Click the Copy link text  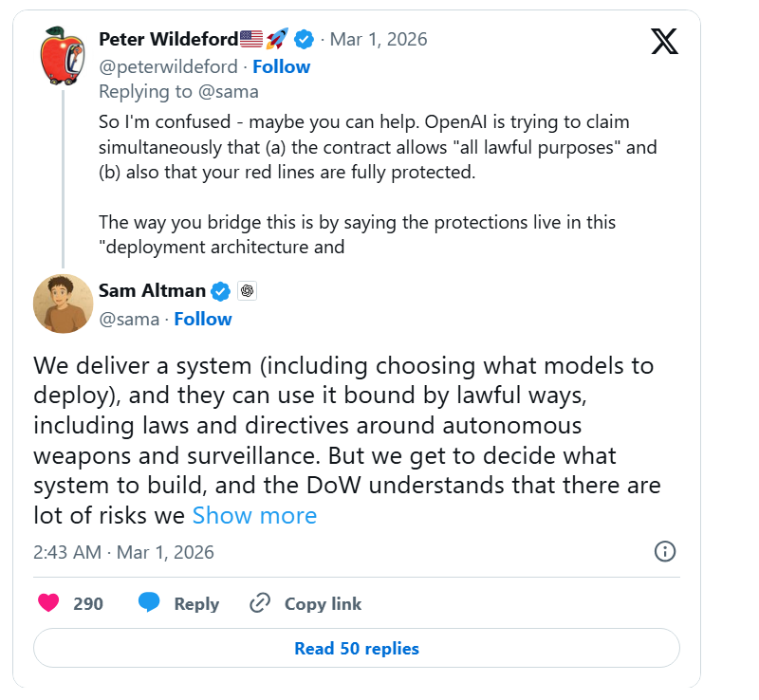(x=323, y=603)
